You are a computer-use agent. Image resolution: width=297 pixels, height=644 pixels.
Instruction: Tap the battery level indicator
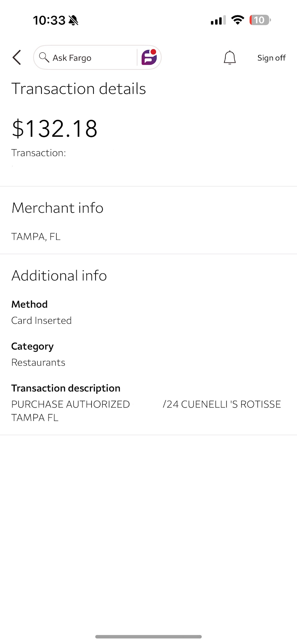[x=260, y=20]
